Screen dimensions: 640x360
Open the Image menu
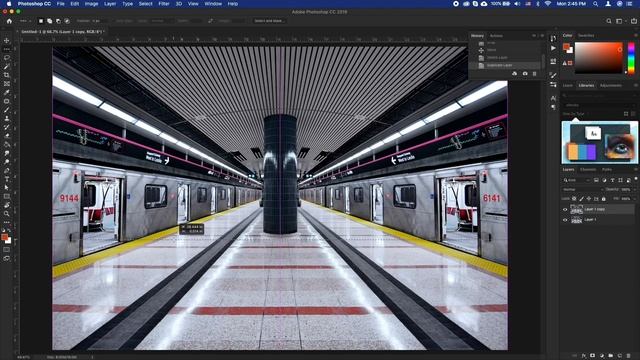point(91,4)
